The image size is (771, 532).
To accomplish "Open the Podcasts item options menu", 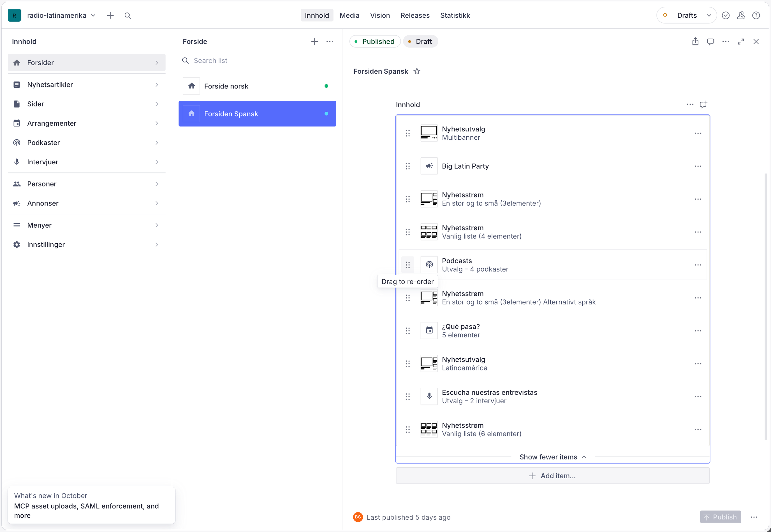I will click(x=698, y=265).
